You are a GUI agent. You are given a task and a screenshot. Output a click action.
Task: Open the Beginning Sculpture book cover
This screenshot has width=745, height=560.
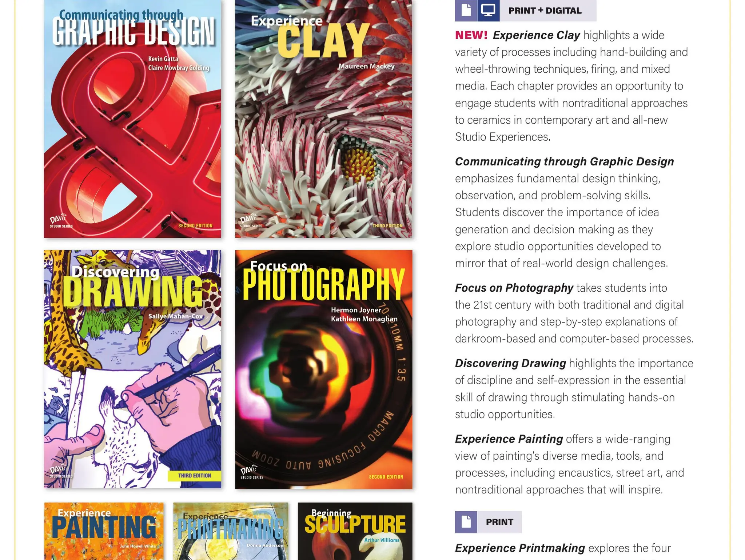point(355,531)
